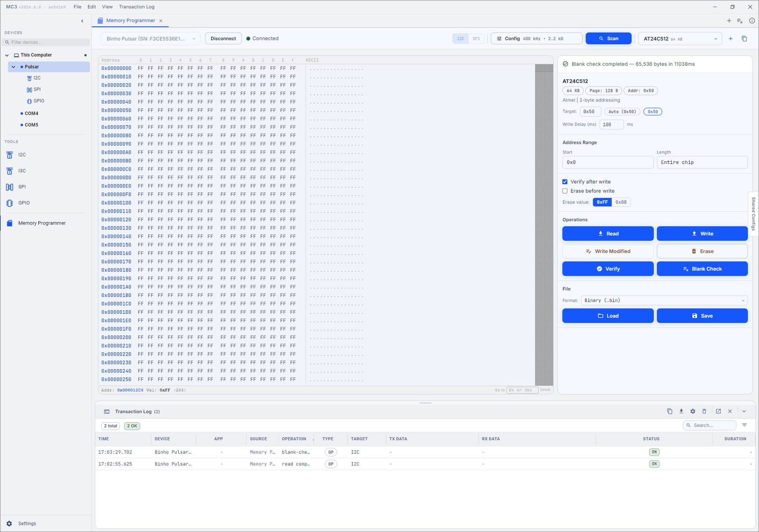Select the 0xFF erase value
This screenshot has height=532, width=759.
(x=602, y=202)
